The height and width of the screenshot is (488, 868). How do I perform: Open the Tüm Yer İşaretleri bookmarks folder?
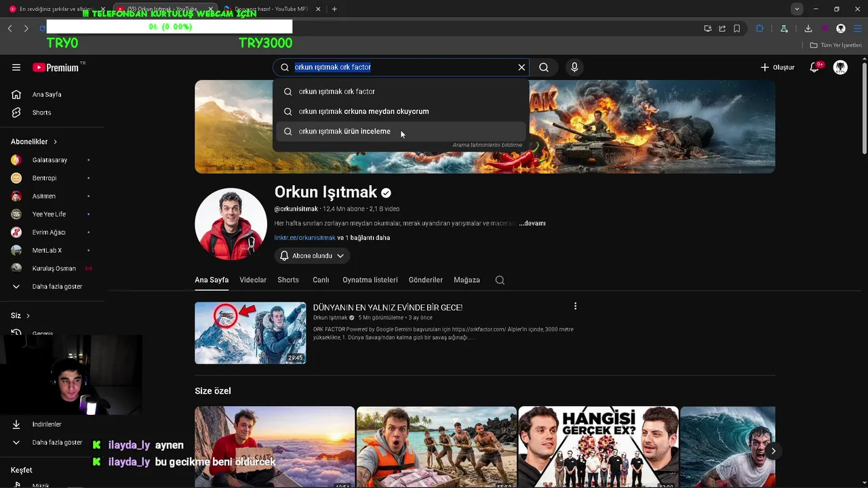pos(836,45)
